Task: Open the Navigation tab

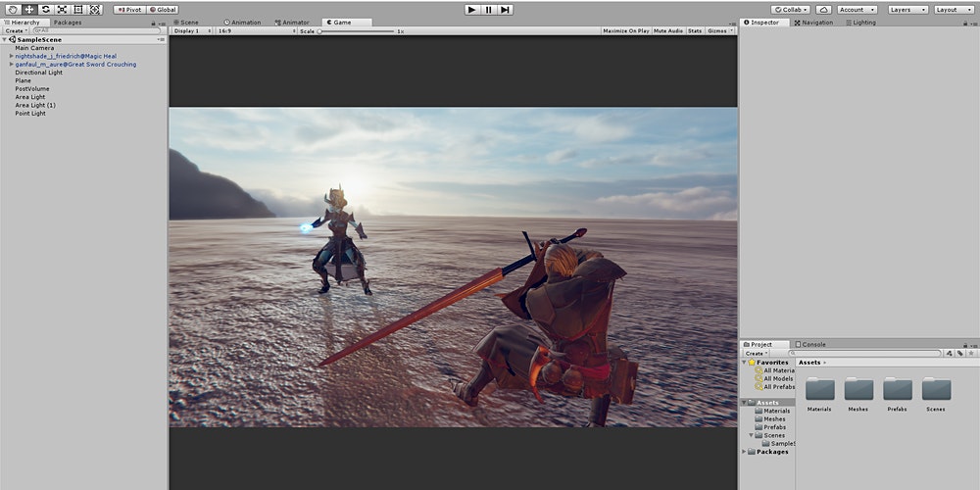Action: point(813,22)
